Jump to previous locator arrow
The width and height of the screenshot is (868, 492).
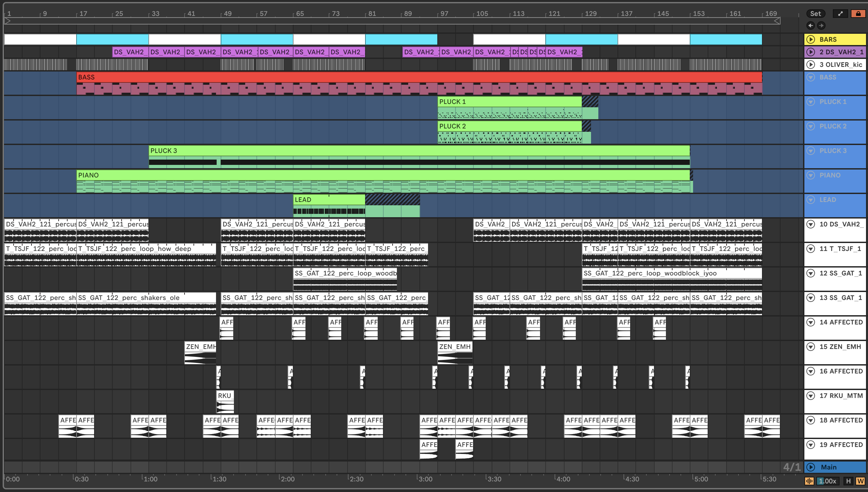[x=810, y=25]
